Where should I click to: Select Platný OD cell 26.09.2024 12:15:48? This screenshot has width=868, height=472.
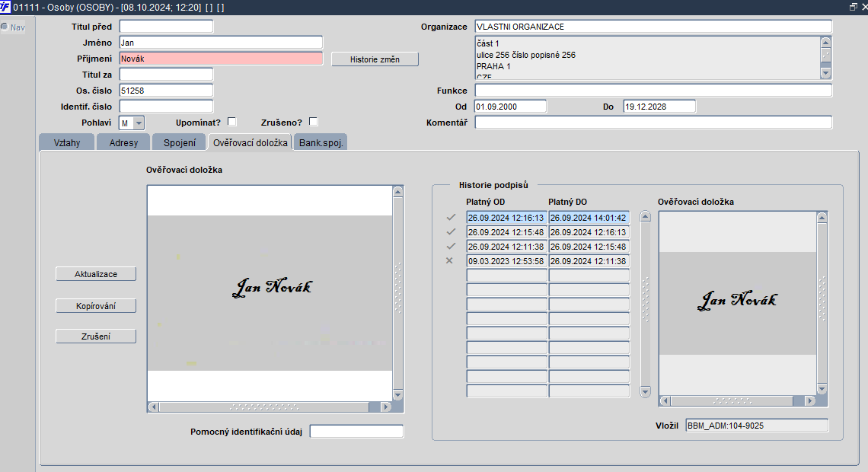click(x=506, y=232)
